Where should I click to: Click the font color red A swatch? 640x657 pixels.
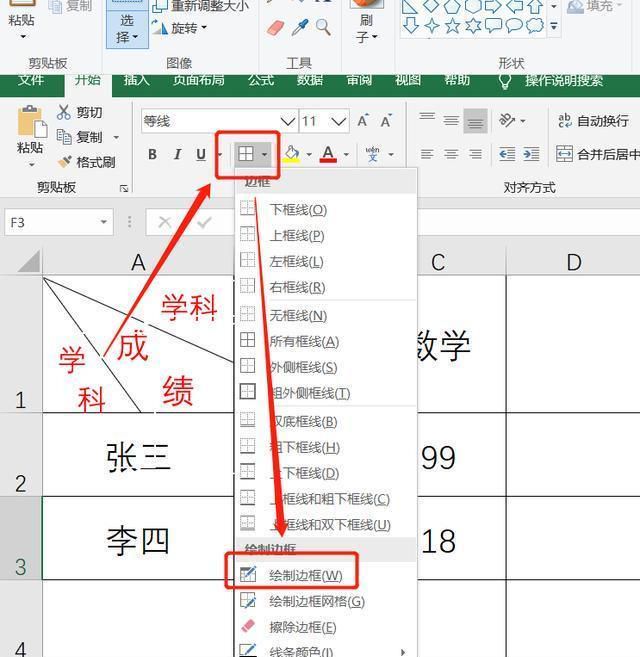[x=328, y=154]
